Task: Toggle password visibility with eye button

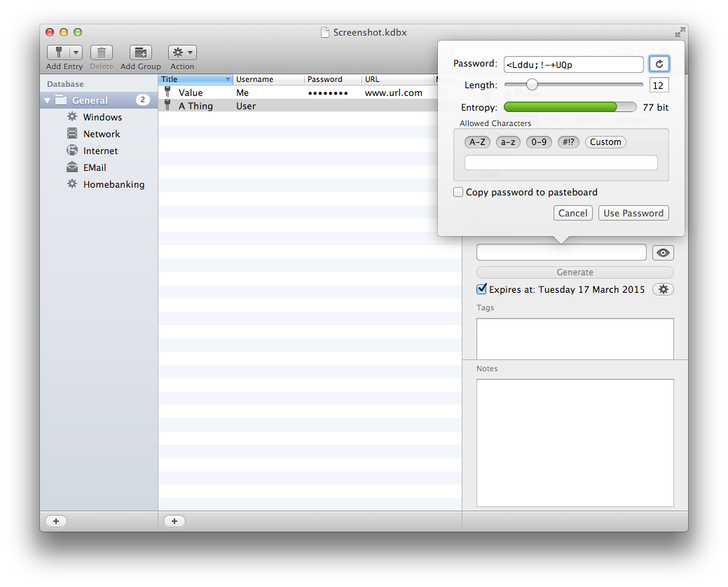Action: (x=663, y=253)
